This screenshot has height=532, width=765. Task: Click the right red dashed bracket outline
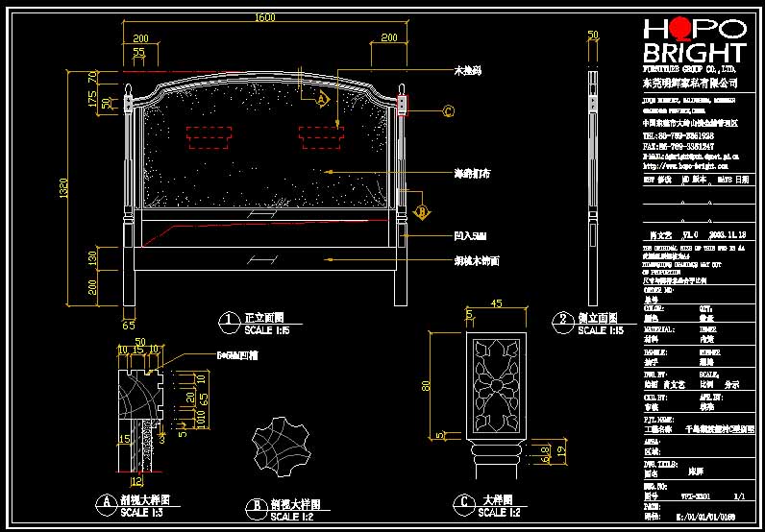pyautogui.click(x=322, y=137)
